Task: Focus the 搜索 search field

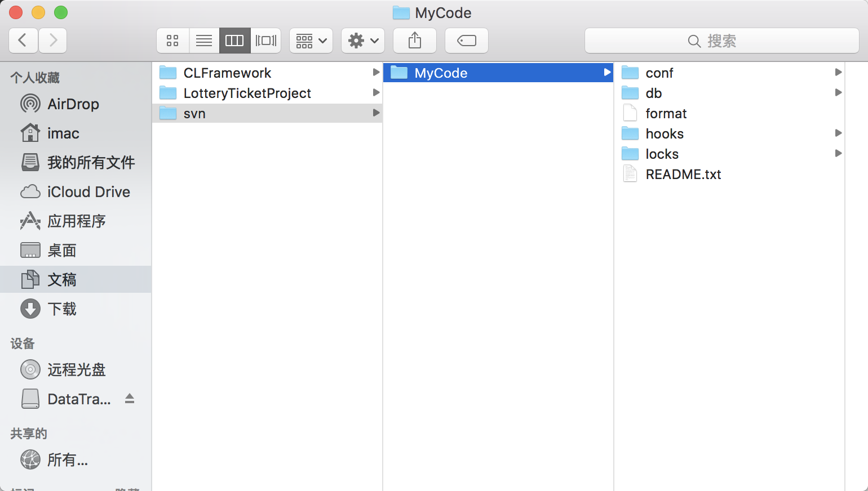Action: click(722, 41)
